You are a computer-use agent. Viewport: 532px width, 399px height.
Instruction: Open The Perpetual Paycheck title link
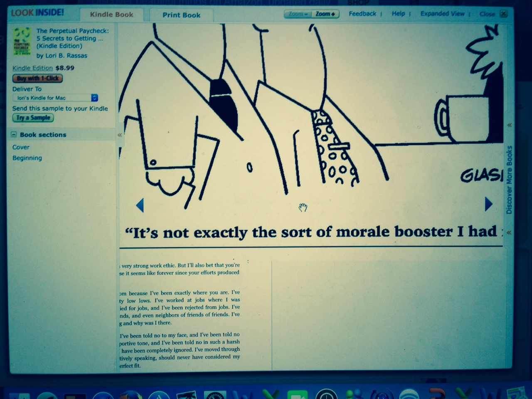click(x=72, y=38)
